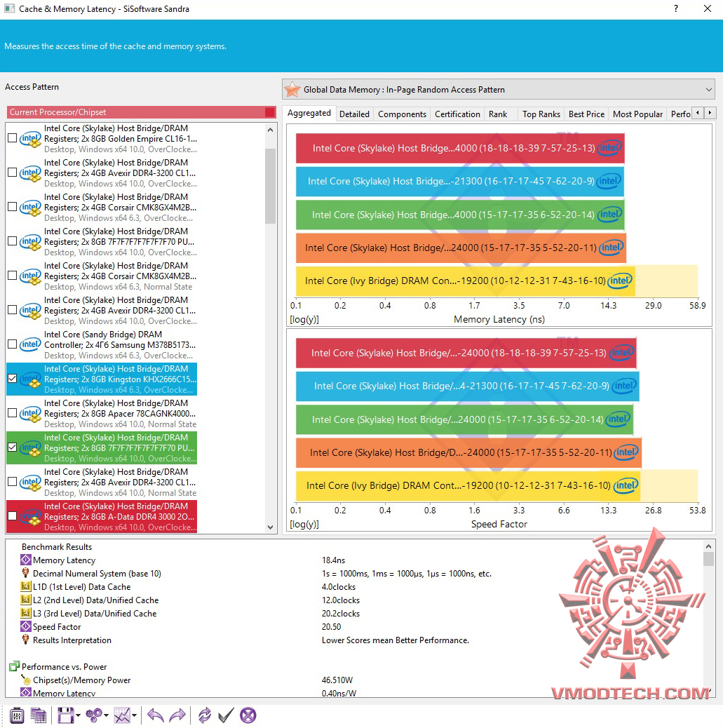Click the checkmark OK icon
This screenshot has height=728, width=723.
226,715
